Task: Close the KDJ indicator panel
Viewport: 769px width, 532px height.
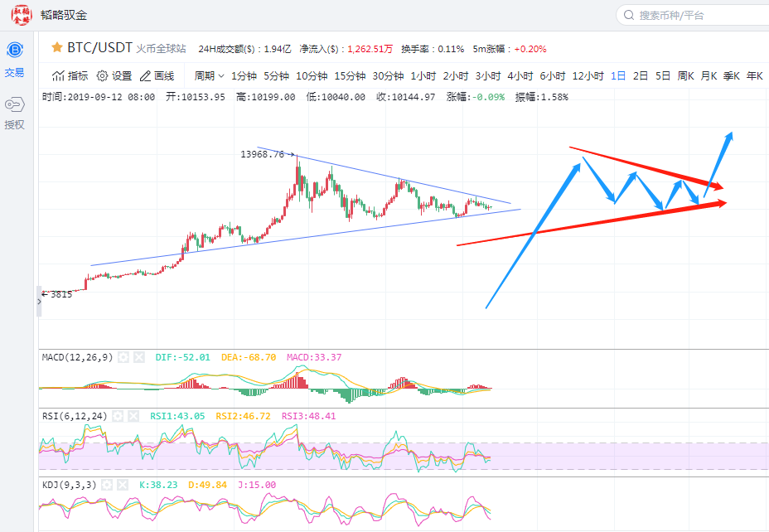Action: coord(123,485)
